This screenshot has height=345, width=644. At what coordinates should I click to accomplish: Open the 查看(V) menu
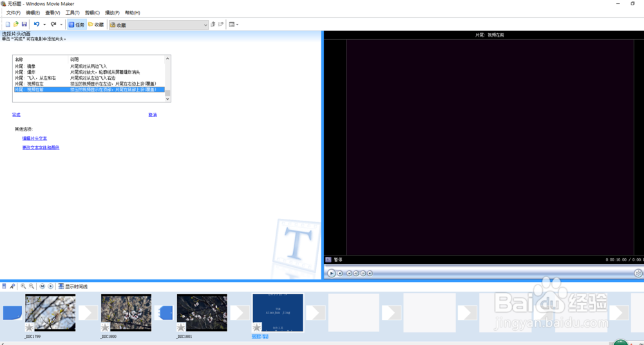[53, 13]
